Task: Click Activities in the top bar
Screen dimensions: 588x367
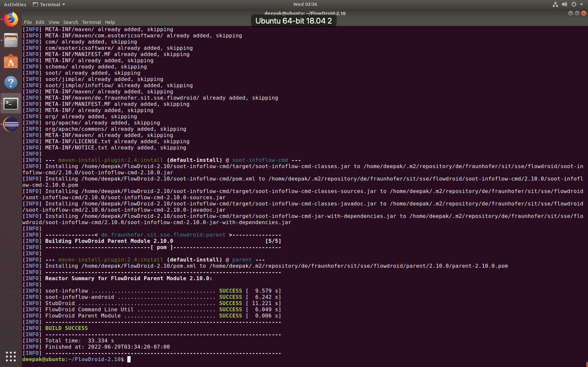Action: 15,4
